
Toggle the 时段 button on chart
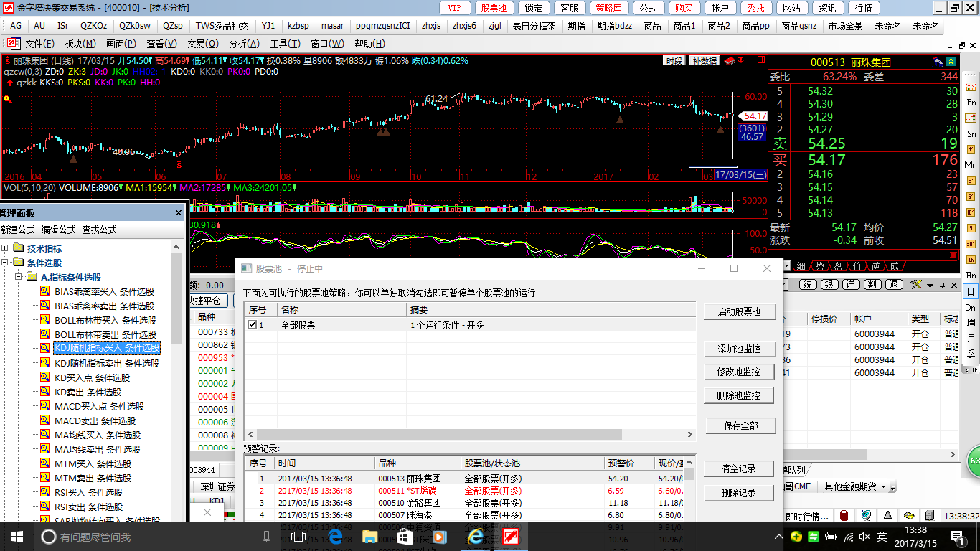[x=674, y=61]
